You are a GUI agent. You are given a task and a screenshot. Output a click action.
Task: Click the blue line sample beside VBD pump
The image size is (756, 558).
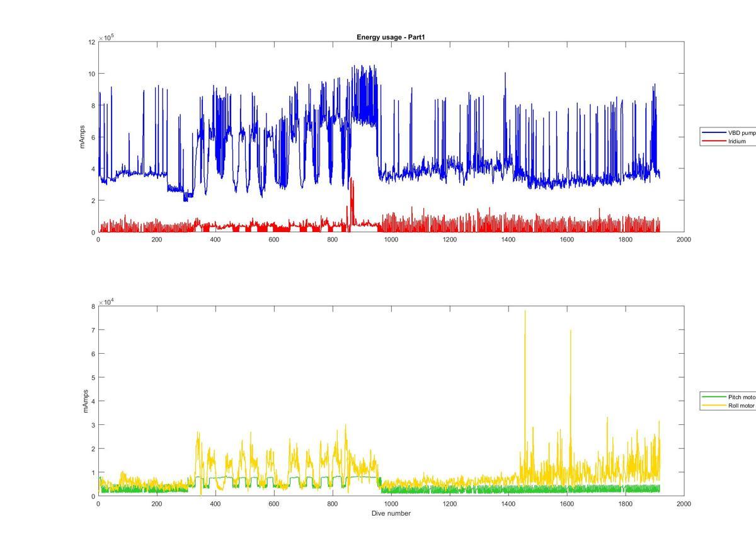pos(714,133)
